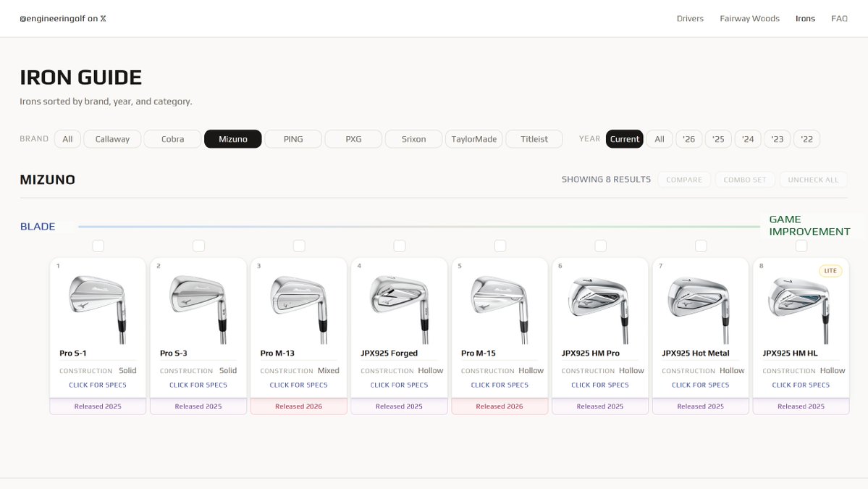This screenshot has height=489, width=868.
Task: Click the JPX925 Forged product name
Action: (389, 353)
